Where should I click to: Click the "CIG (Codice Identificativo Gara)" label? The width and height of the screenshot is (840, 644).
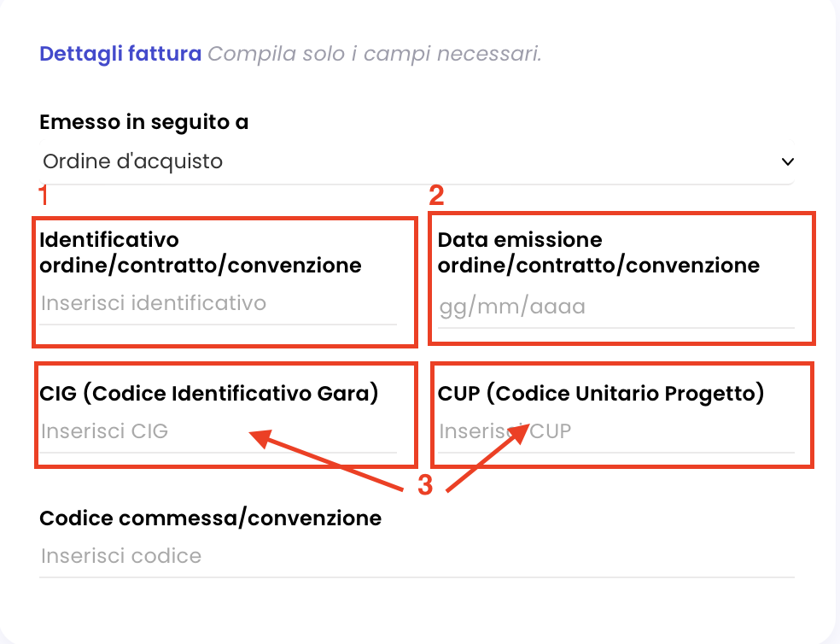pos(209,394)
